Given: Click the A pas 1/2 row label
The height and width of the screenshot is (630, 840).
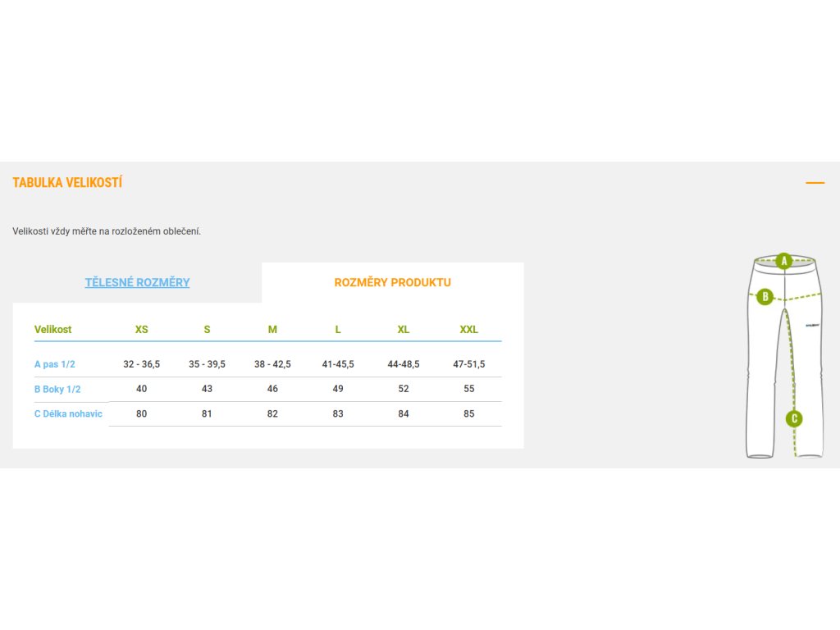Looking at the screenshot, I should click(x=55, y=364).
